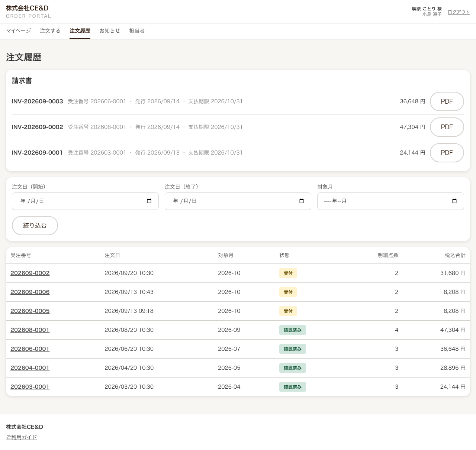476x450 pixels.
Task: Open order 202609-0002
Action: 30,273
